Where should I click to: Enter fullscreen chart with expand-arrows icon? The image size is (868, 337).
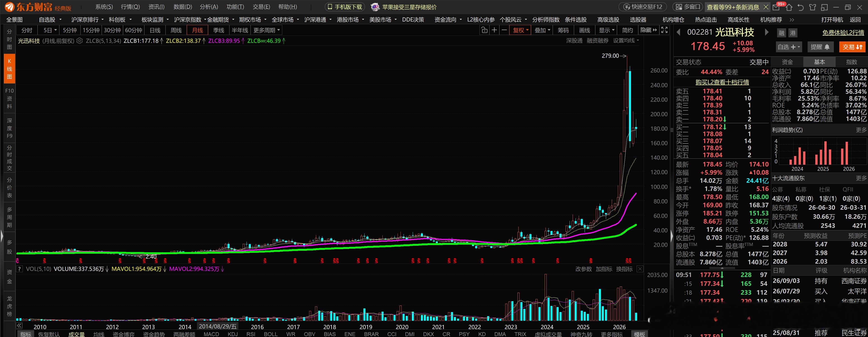tap(664, 30)
